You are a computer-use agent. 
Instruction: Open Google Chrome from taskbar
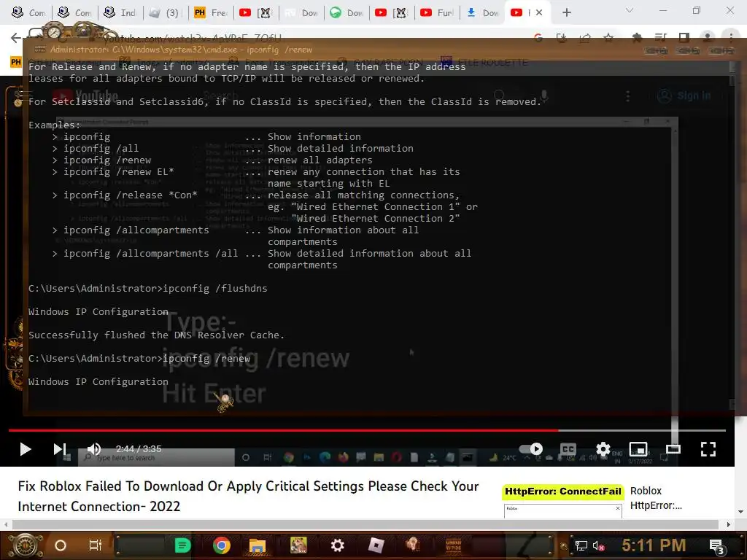tap(222, 545)
